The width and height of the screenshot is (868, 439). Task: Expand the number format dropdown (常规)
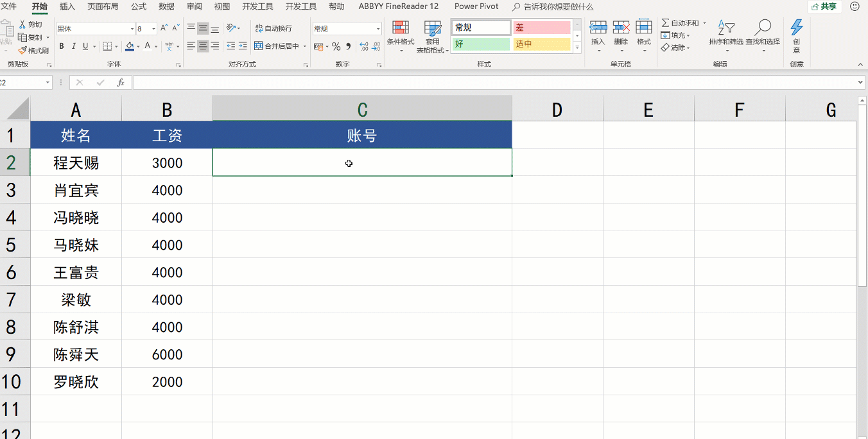coord(378,29)
